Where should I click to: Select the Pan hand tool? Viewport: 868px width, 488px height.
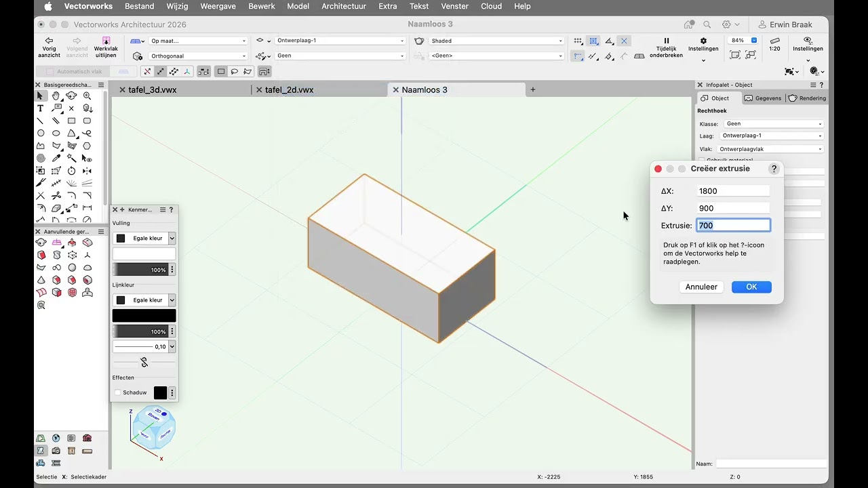pos(56,96)
